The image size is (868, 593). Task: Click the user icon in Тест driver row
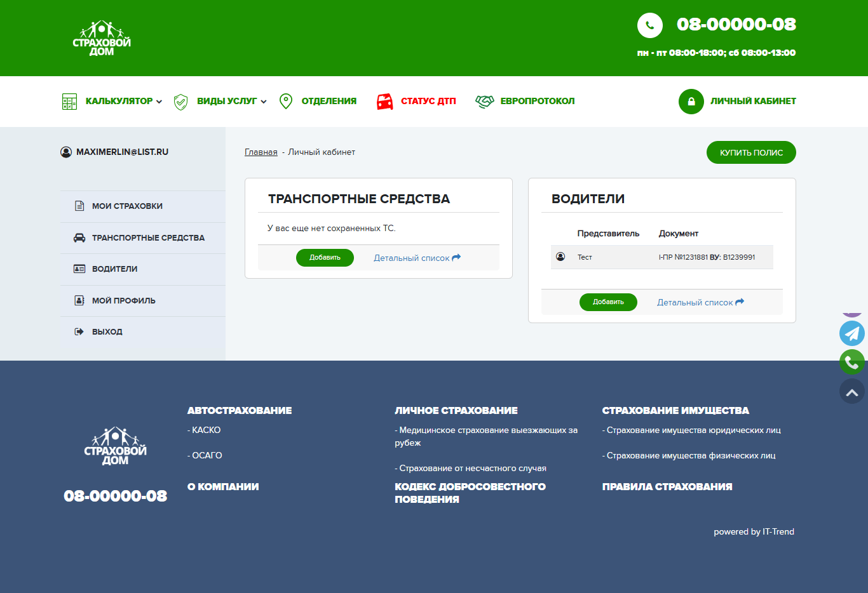click(x=560, y=257)
